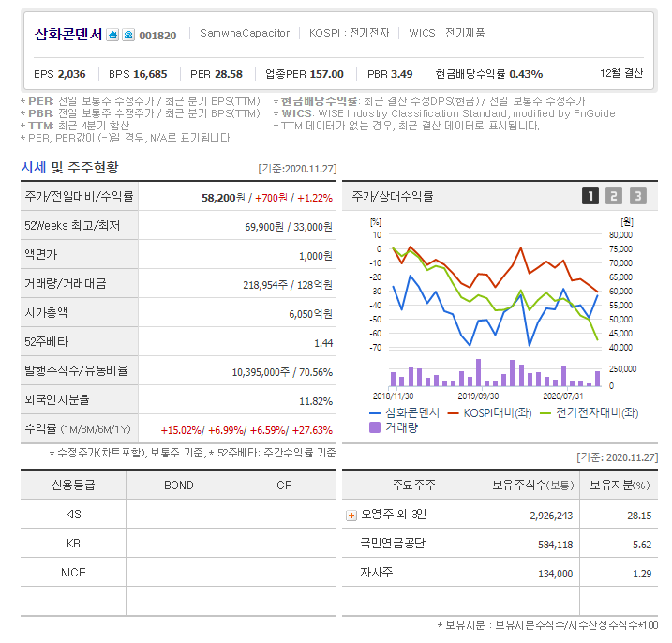Click the phone icon beside stock code 001820
The width and height of the screenshot is (672, 643).
pos(128,35)
